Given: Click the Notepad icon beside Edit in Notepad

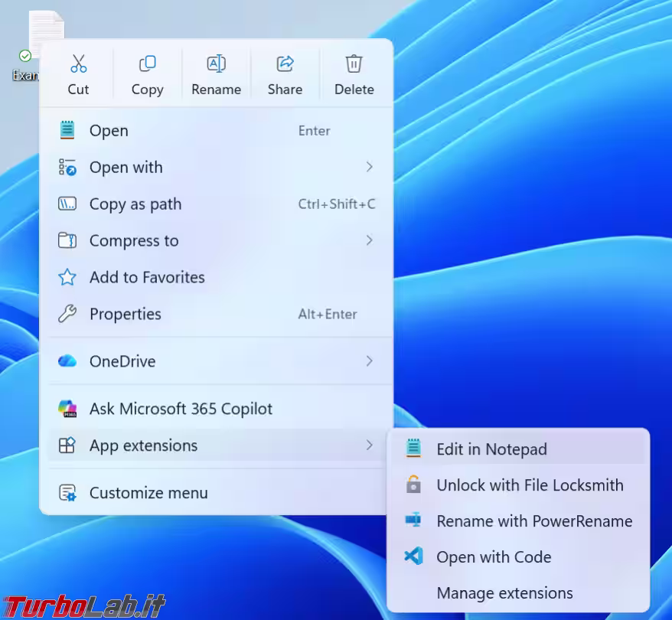Looking at the screenshot, I should point(413,449).
